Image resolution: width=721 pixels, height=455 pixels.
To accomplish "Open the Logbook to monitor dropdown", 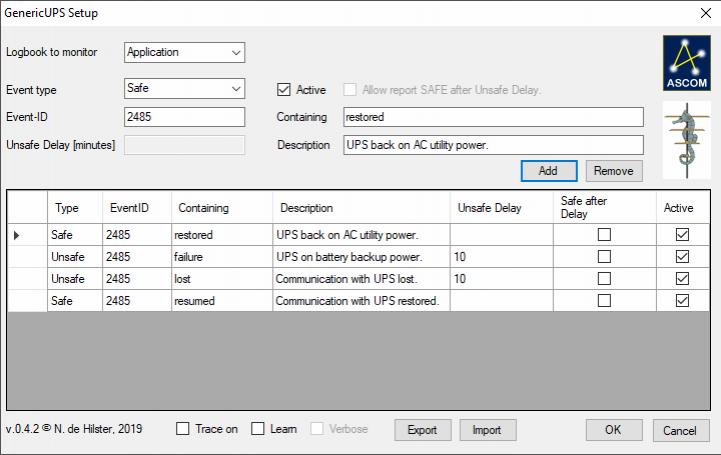I will tap(185, 52).
